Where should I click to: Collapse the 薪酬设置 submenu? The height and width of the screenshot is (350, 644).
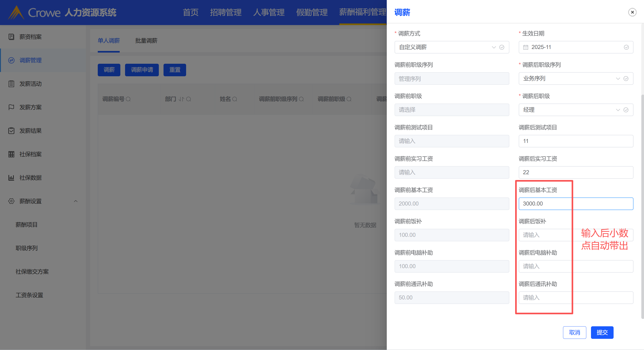(76, 201)
